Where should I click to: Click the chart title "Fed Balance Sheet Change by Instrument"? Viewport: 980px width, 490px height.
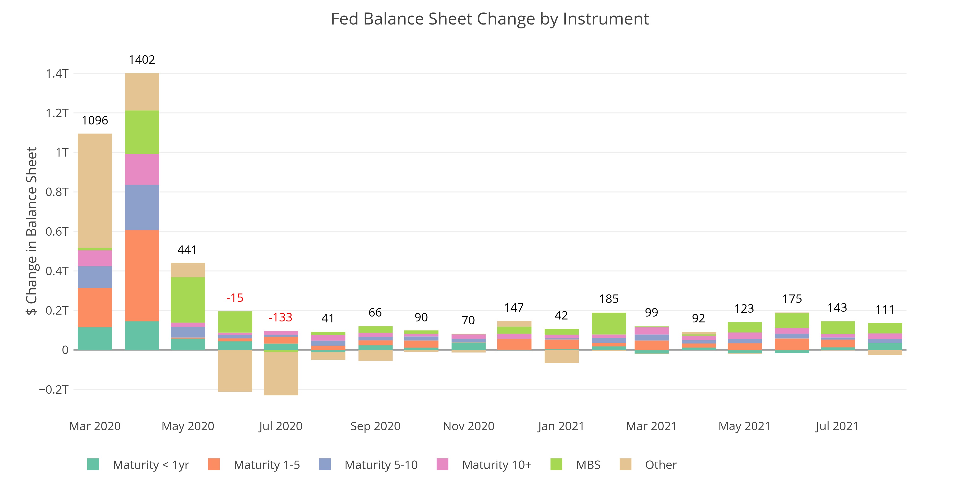click(490, 19)
